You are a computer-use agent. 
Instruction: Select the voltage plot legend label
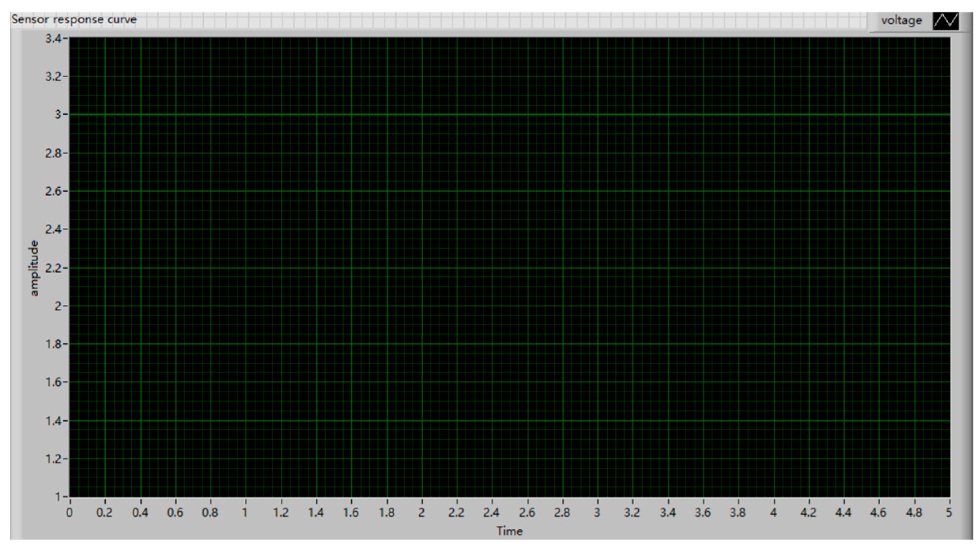click(x=901, y=20)
